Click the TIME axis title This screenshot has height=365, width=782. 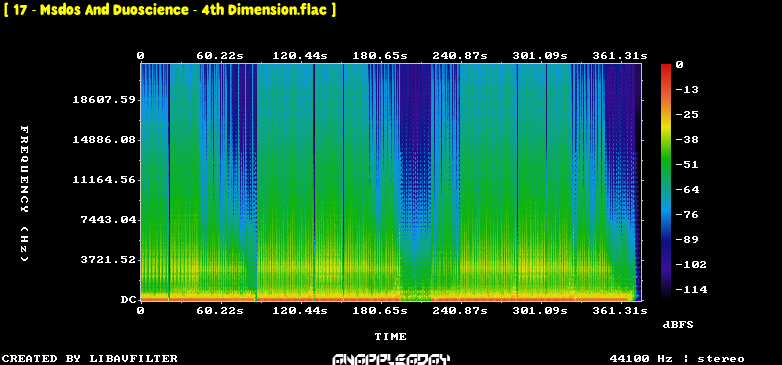[x=391, y=337]
